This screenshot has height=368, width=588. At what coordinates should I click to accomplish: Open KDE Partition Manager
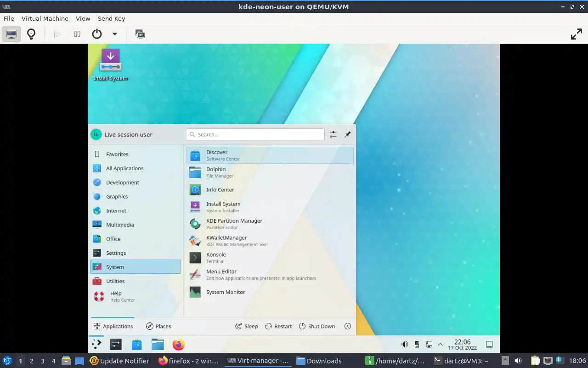coord(270,224)
